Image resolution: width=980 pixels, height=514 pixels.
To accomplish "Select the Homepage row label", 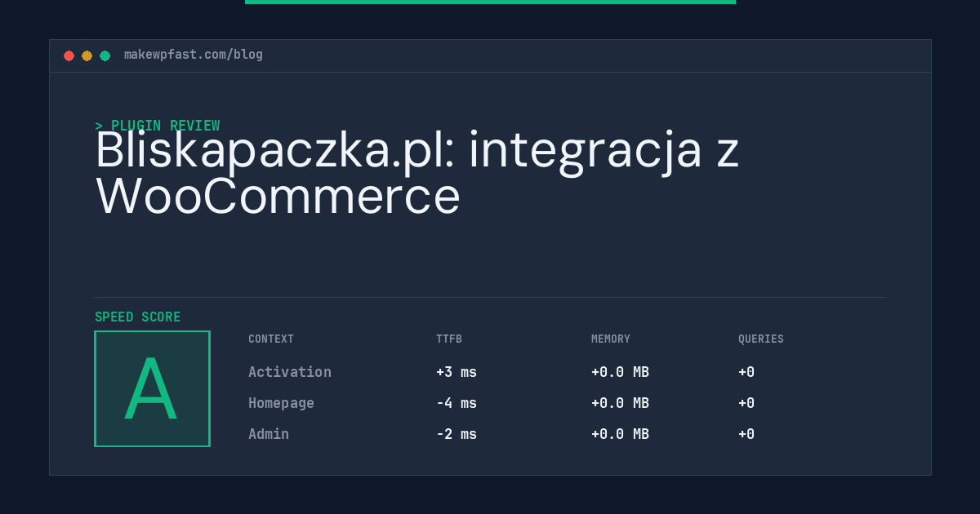I will point(281,403).
